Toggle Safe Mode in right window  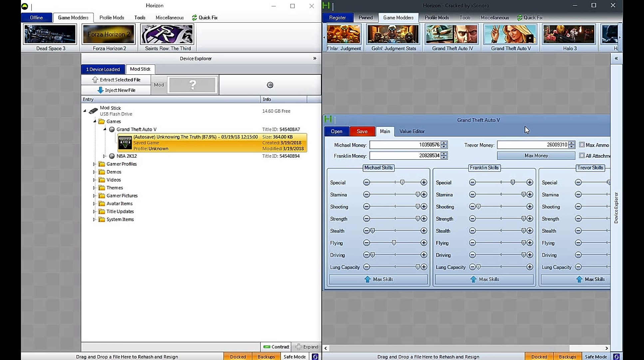(596, 357)
